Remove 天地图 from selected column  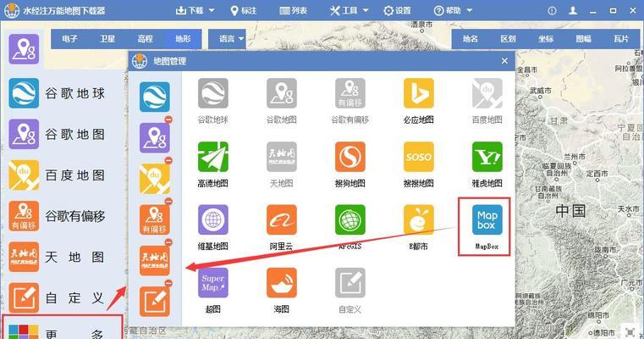tap(168, 242)
